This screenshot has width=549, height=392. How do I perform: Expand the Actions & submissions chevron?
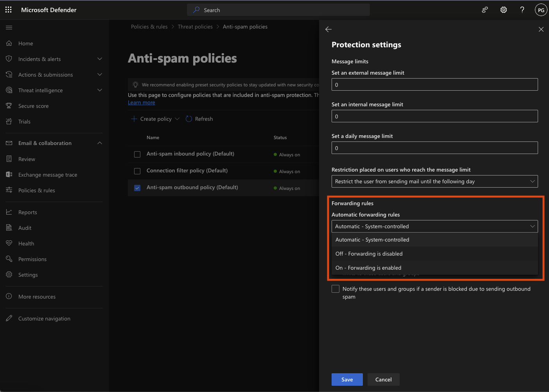tap(100, 75)
